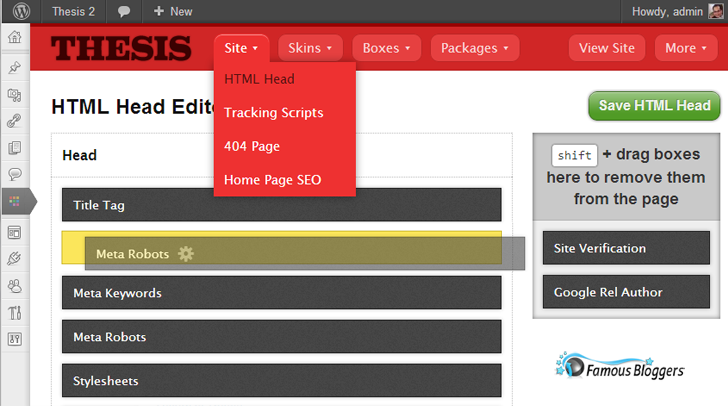728x406 pixels.
Task: Open Settings sliders icon in sidebar
Action: (15, 339)
